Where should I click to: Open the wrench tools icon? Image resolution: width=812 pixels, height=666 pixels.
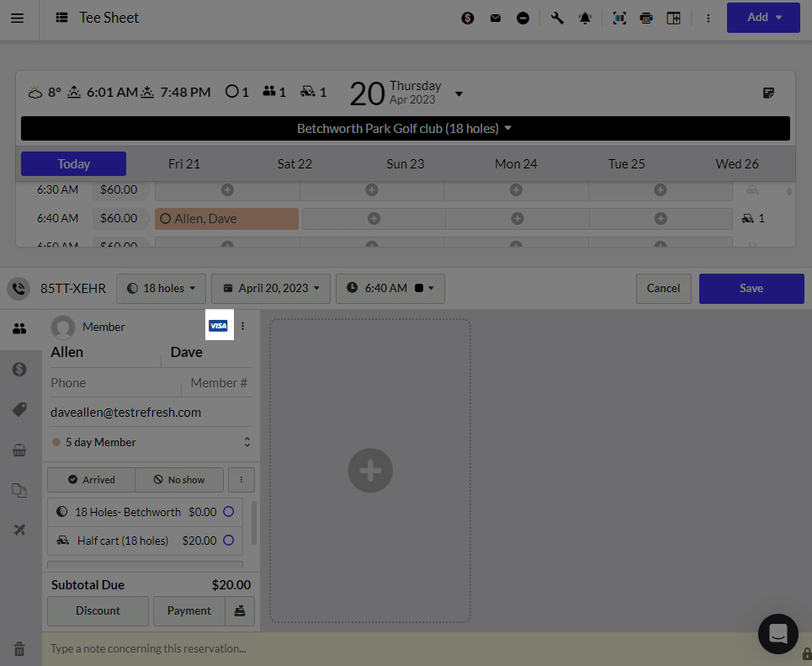click(557, 19)
